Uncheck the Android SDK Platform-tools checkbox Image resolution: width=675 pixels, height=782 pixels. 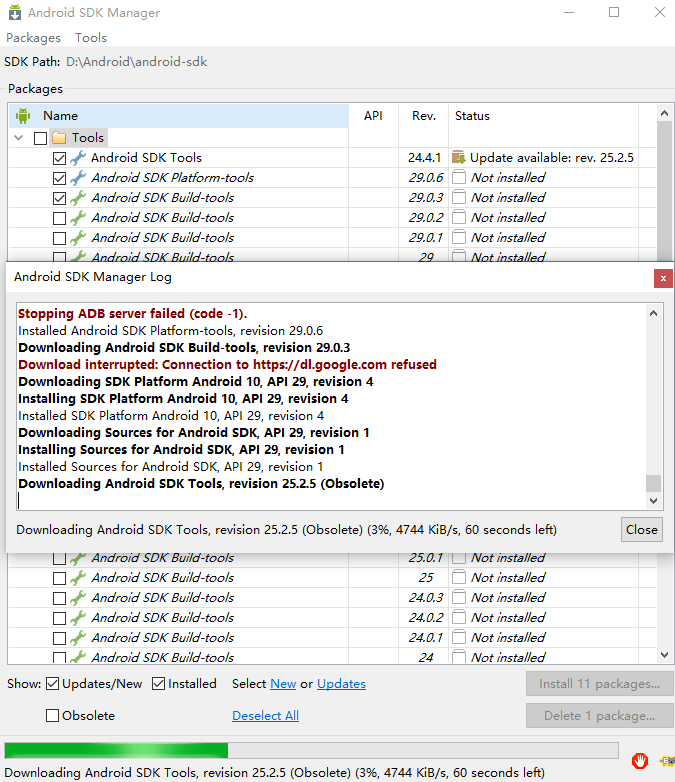pos(59,179)
